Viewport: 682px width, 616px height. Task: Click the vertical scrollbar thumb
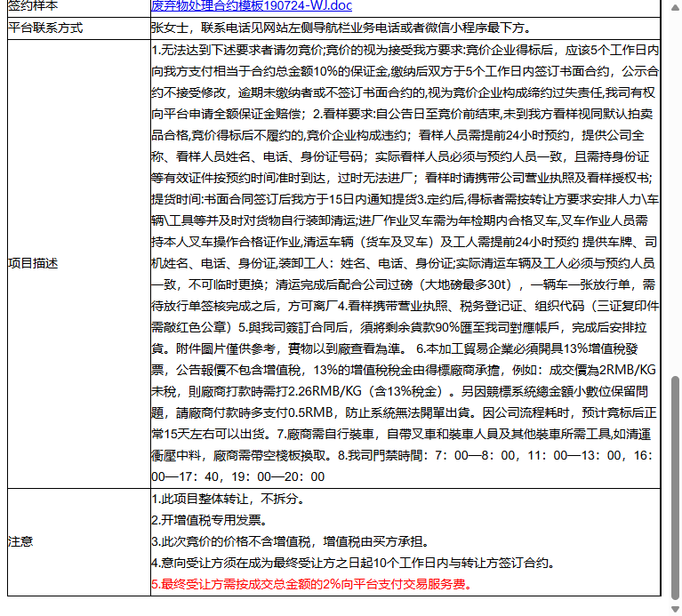click(x=675, y=487)
